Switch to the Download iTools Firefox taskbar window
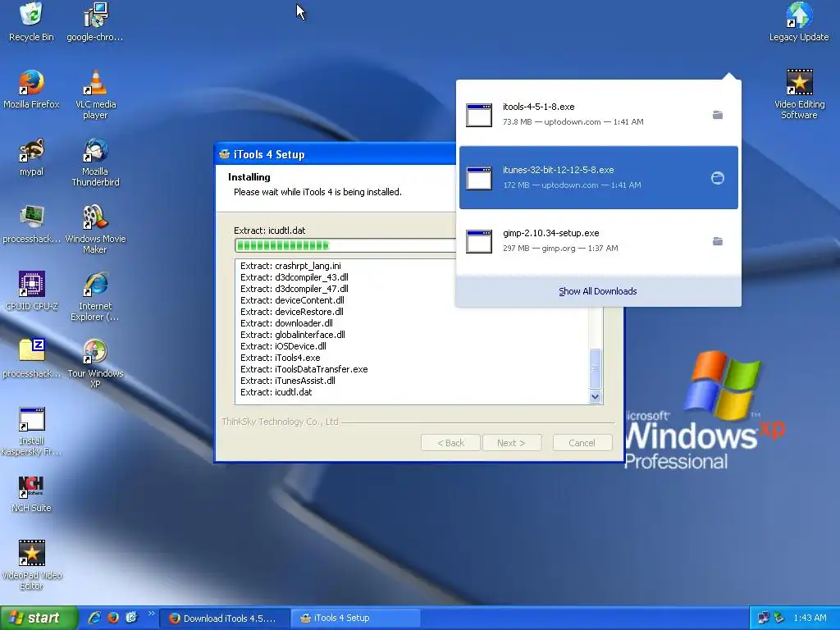This screenshot has height=630, width=840. (225, 619)
